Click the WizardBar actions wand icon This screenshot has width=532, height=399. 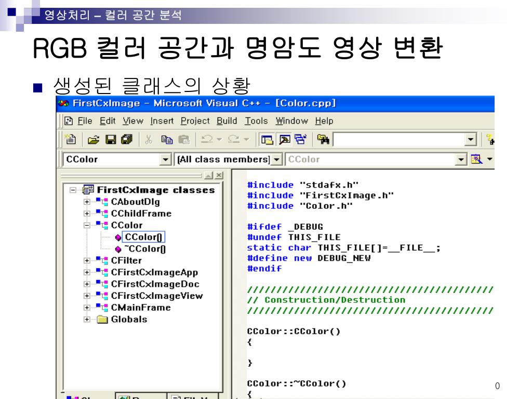click(476, 159)
